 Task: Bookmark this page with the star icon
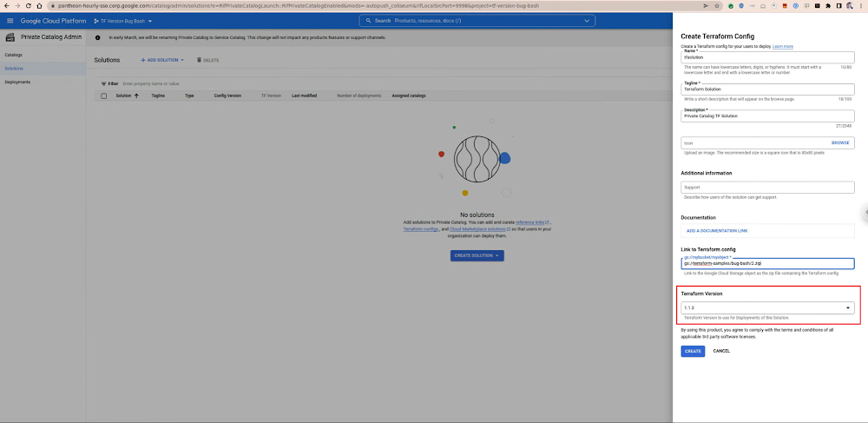[716, 5]
